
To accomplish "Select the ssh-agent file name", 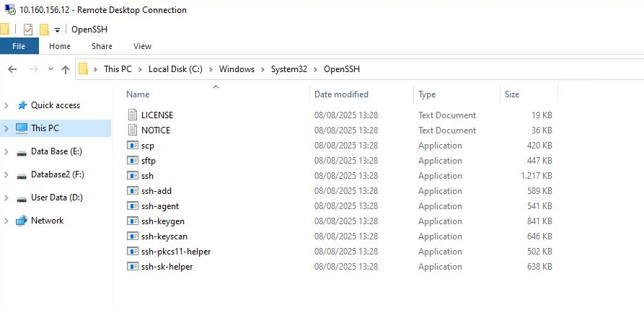I will 160,206.
